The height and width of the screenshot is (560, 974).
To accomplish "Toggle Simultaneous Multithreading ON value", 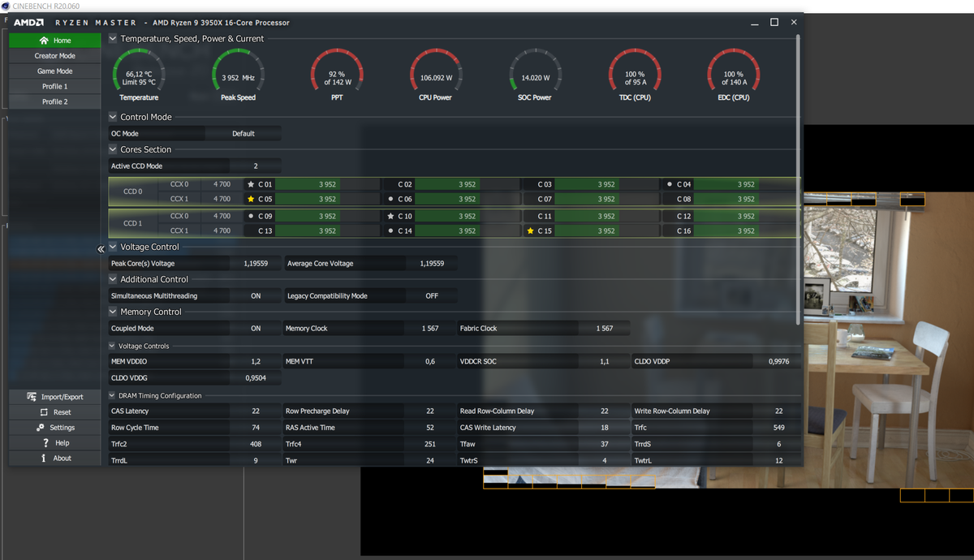I will pos(256,296).
